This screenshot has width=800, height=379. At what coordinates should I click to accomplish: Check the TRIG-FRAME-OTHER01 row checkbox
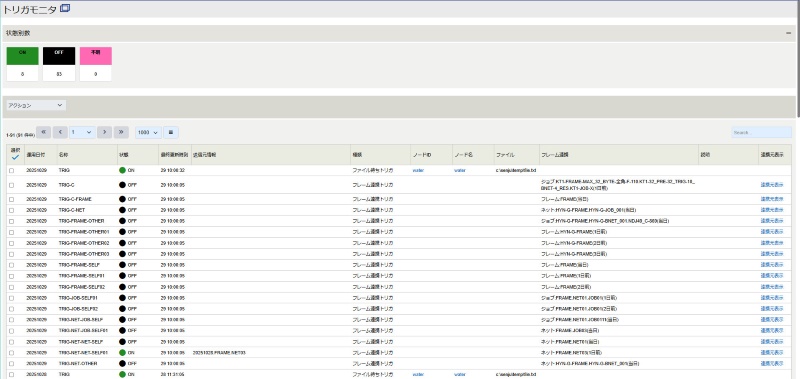[12, 232]
